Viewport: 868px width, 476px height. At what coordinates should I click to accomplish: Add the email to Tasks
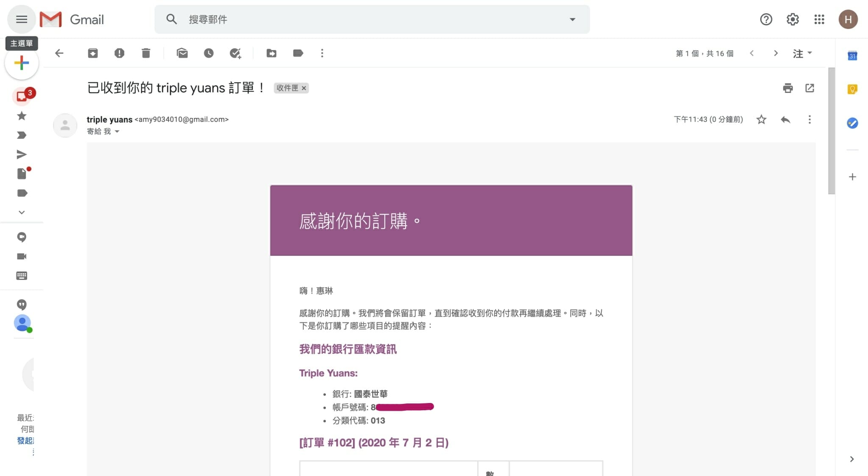235,53
